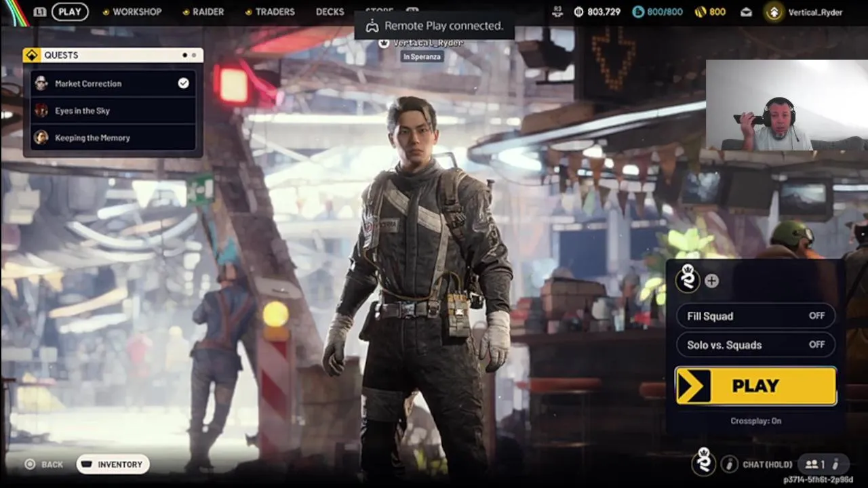The image size is (868, 488).
Task: Select the PLAY tab in top navigation
Action: coord(70,12)
